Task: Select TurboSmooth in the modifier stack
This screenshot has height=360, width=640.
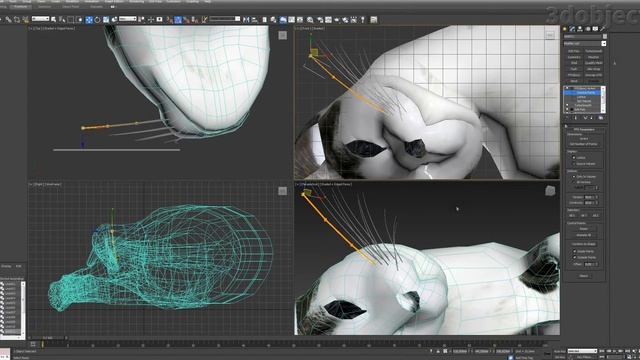Action: click(583, 105)
